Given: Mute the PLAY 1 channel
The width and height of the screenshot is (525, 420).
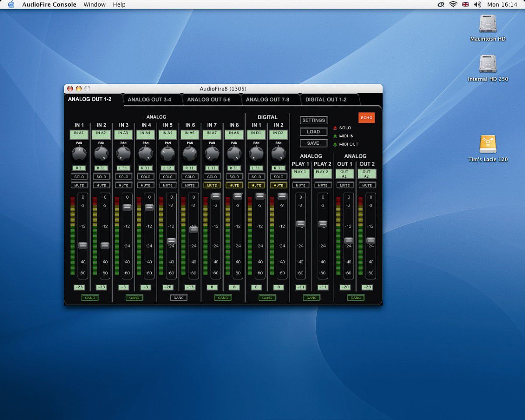Looking at the screenshot, I should tap(301, 185).
